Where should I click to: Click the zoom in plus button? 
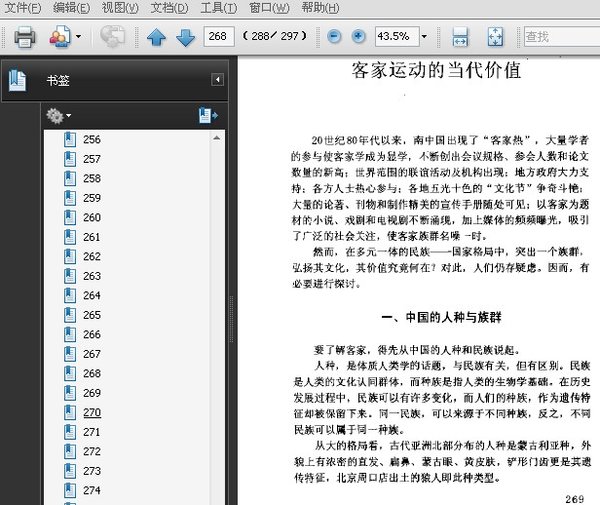click(359, 37)
